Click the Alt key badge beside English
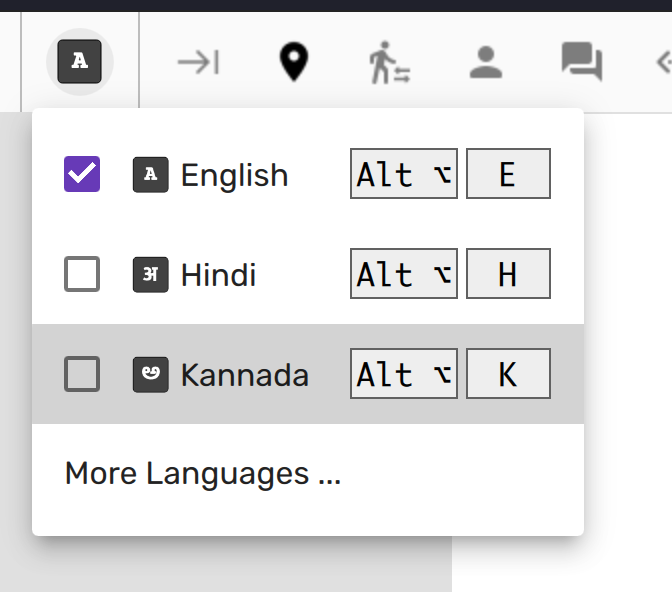Viewport: 672px width, 592px height. point(404,175)
